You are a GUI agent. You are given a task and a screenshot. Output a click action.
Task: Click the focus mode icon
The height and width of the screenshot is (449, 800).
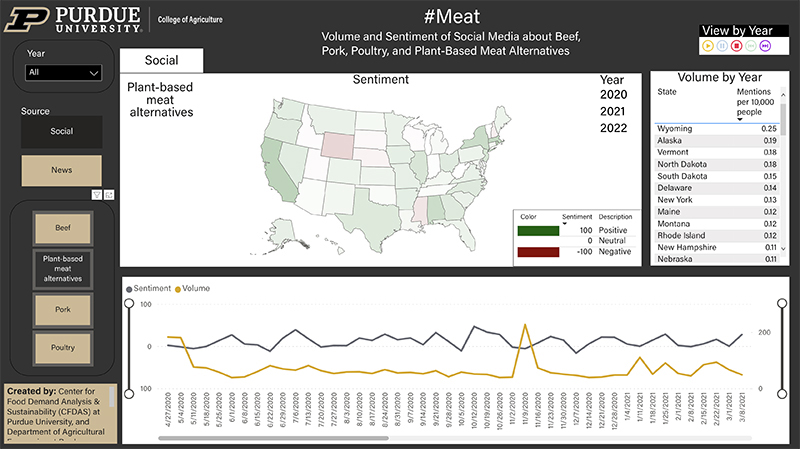109,194
